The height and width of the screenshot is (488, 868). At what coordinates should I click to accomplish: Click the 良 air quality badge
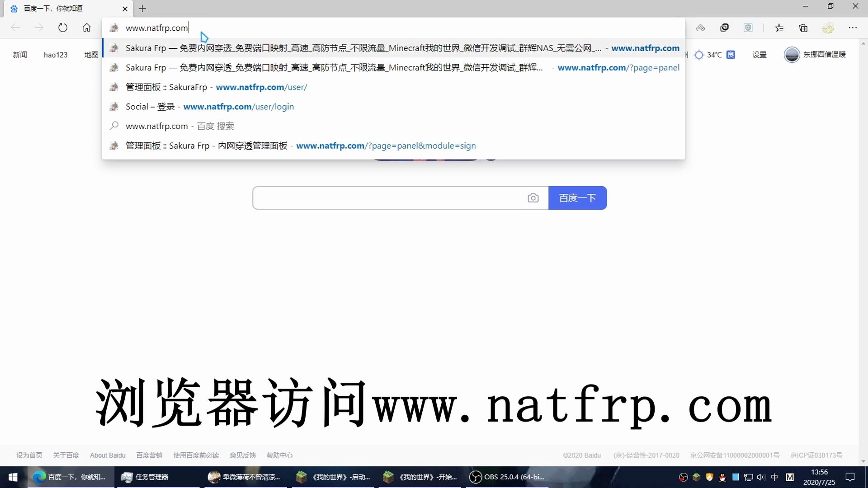pyautogui.click(x=731, y=55)
